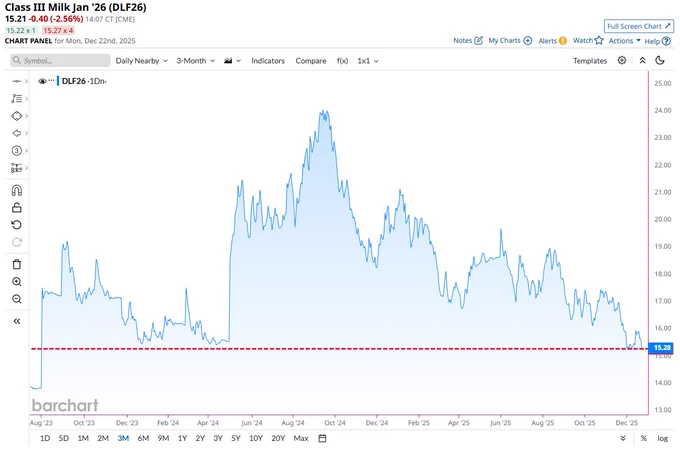Image resolution: width=680 pixels, height=449 pixels.
Task: Open DLF26 series options ellipsis
Action: point(52,81)
